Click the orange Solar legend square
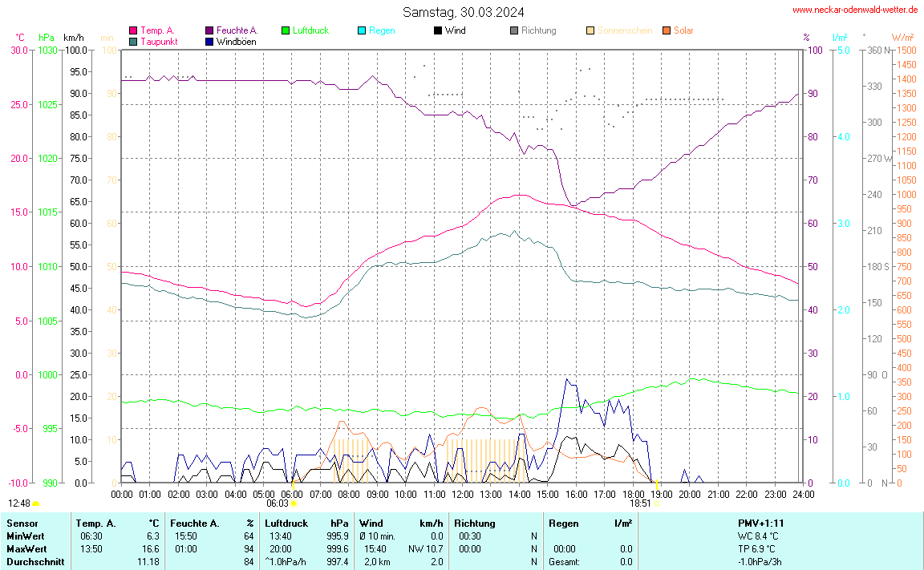924x570 pixels. [x=667, y=30]
